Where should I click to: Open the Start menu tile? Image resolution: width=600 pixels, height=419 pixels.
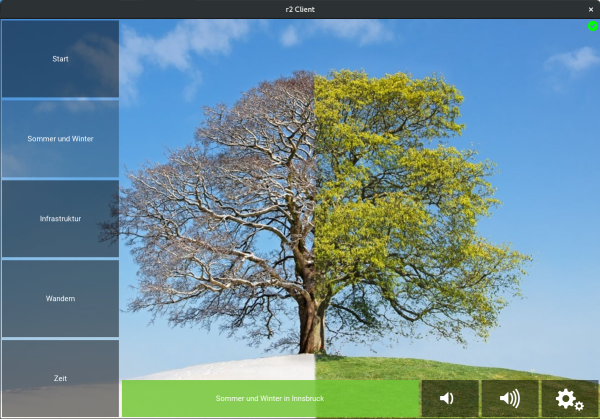[60, 59]
